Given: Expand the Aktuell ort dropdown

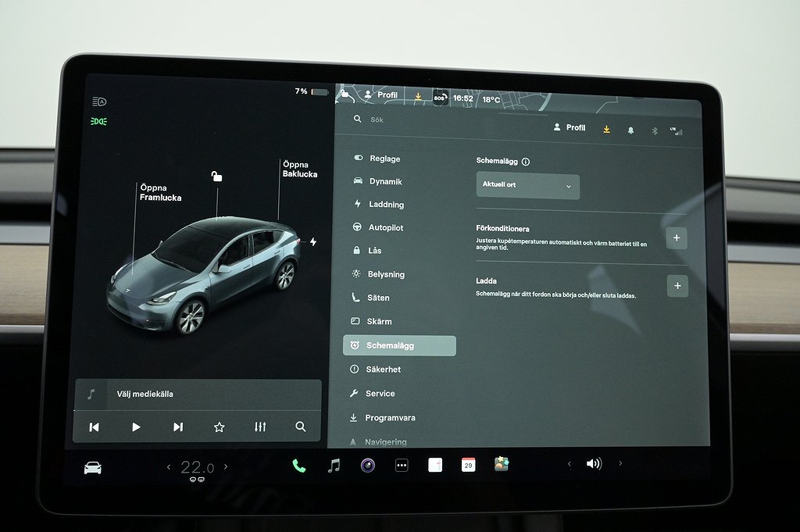Looking at the screenshot, I should click(x=527, y=186).
